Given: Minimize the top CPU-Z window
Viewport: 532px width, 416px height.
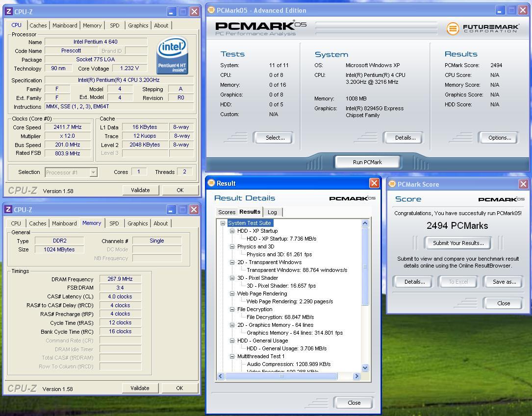Looking at the screenshot, I should point(171,12).
